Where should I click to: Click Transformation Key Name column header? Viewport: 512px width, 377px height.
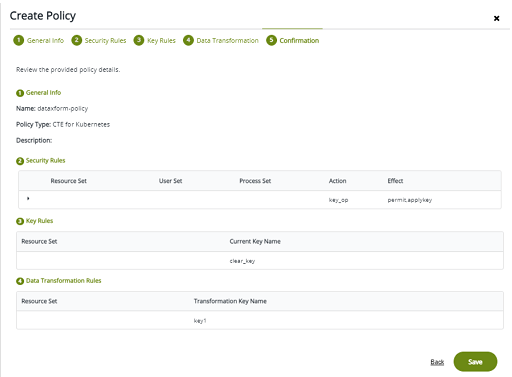(x=230, y=301)
